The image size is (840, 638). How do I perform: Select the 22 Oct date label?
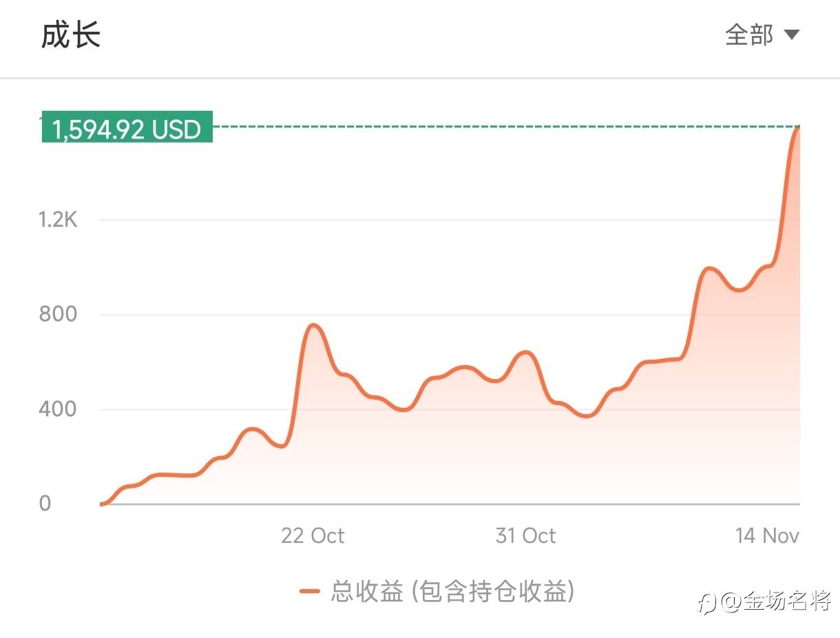(x=313, y=535)
